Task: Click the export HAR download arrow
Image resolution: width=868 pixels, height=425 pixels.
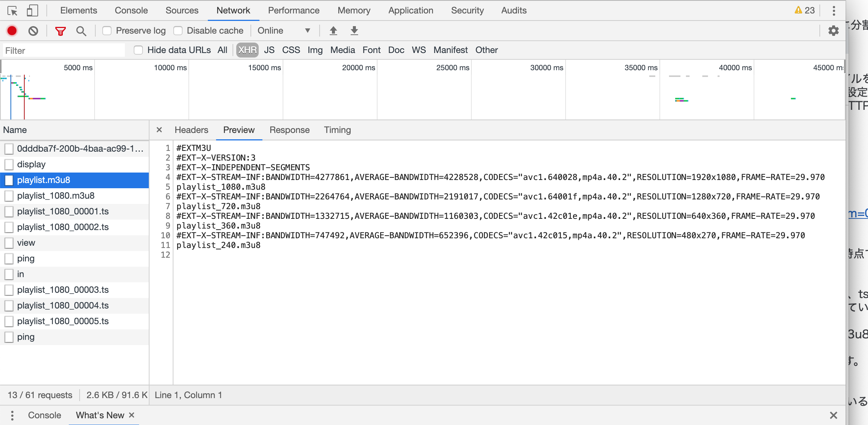Action: 354,31
